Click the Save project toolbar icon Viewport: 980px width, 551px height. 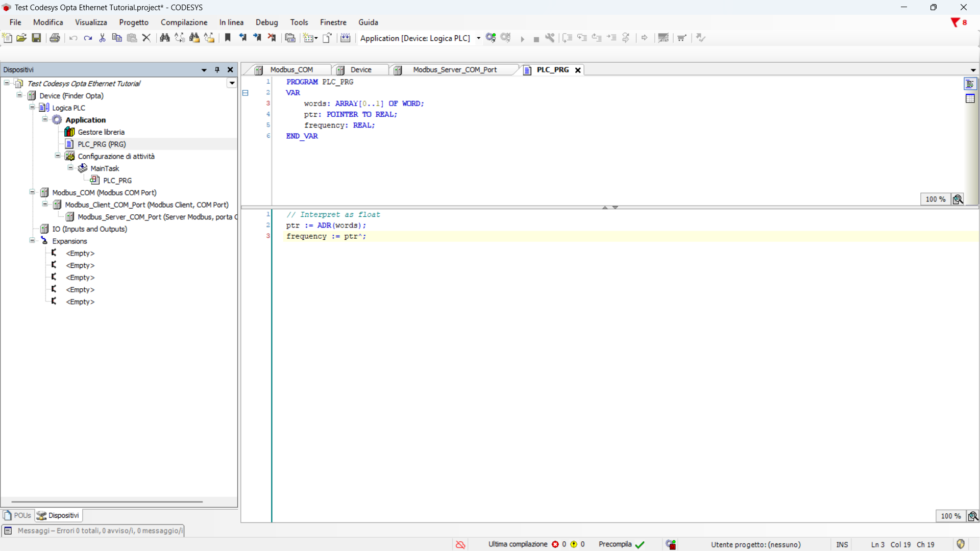pyautogui.click(x=36, y=38)
